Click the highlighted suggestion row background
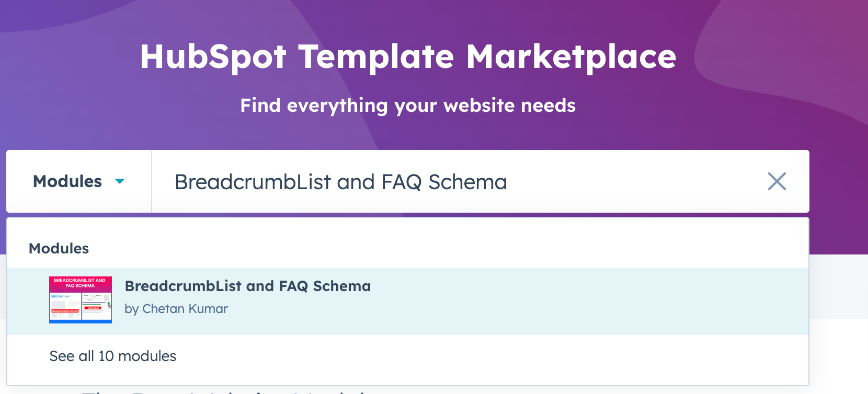This screenshot has width=868, height=394. 408,302
